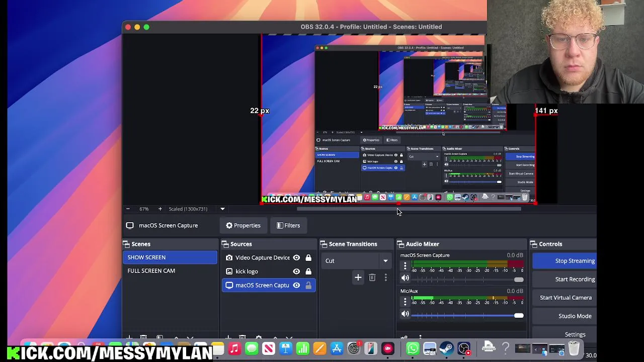
Task: Launch News app from the Dock
Action: tap(269, 348)
